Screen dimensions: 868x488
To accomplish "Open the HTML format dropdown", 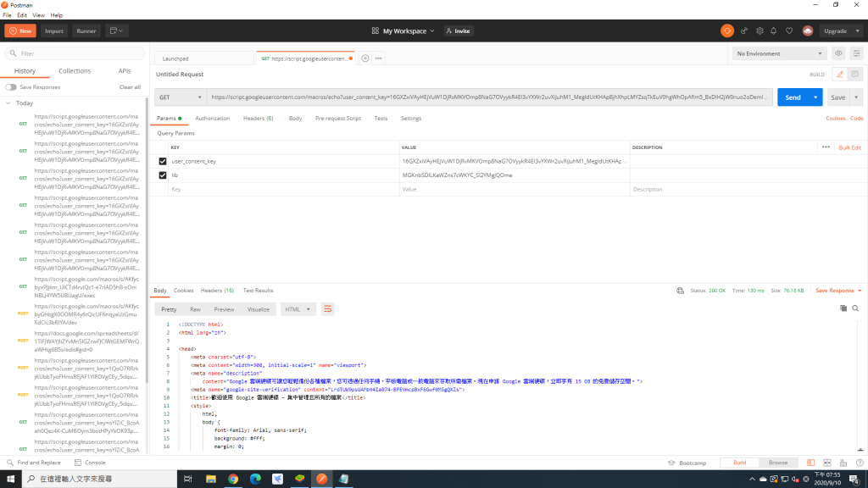I will point(298,309).
